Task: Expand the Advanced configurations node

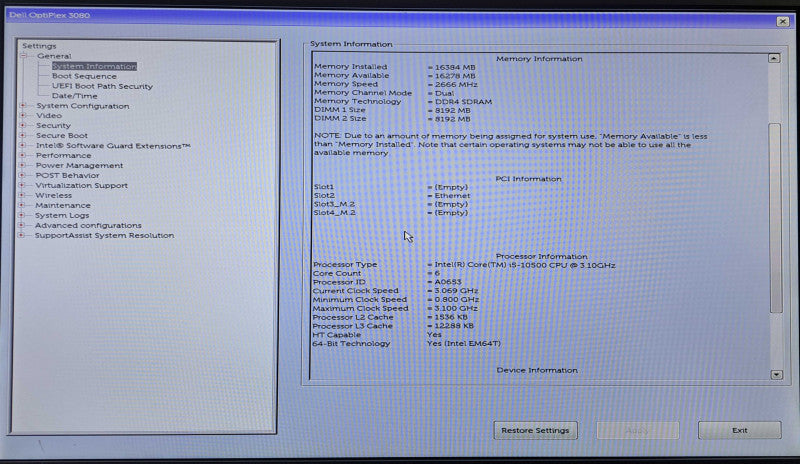Action: tap(21, 225)
